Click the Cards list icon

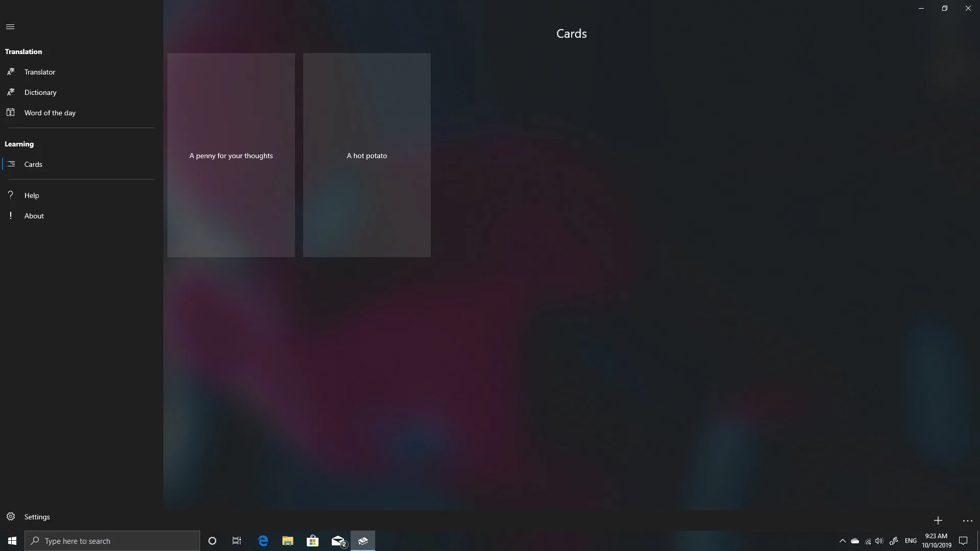click(11, 164)
